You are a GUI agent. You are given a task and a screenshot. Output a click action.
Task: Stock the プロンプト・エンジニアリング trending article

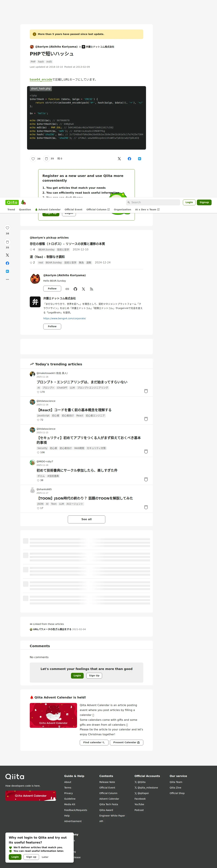146,391
